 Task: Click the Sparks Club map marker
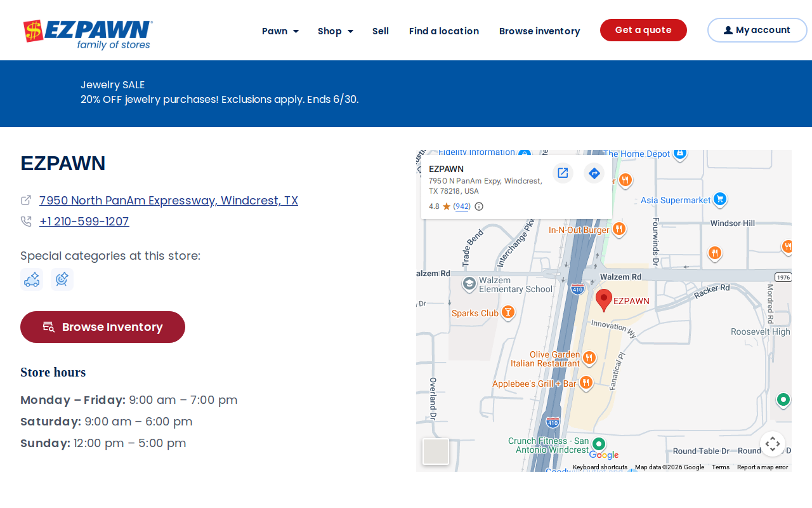pyautogui.click(x=507, y=312)
